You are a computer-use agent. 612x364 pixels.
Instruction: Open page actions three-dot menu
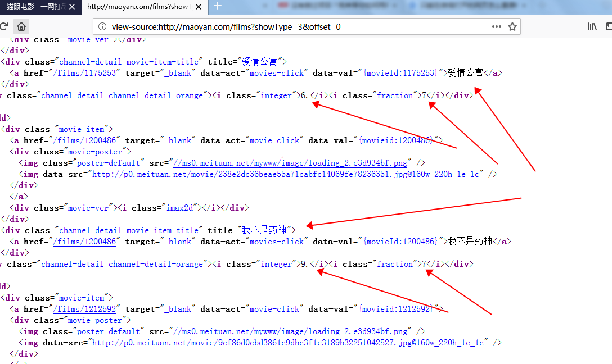(497, 26)
